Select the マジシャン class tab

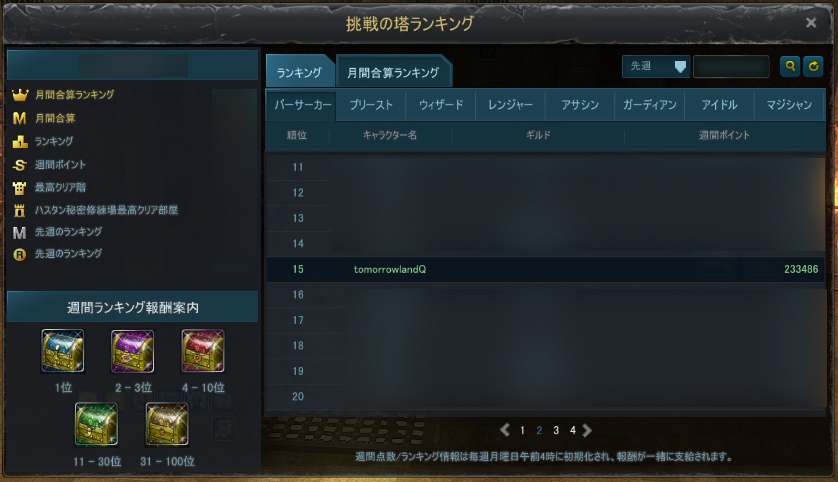tap(789, 105)
